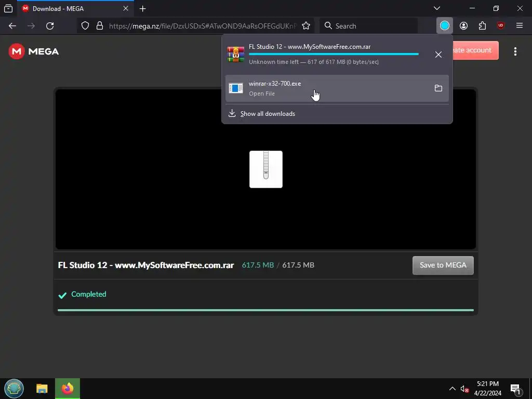Viewport: 532px width, 399px height.
Task: Click the WinRAR archive file icon
Action: pos(236,54)
